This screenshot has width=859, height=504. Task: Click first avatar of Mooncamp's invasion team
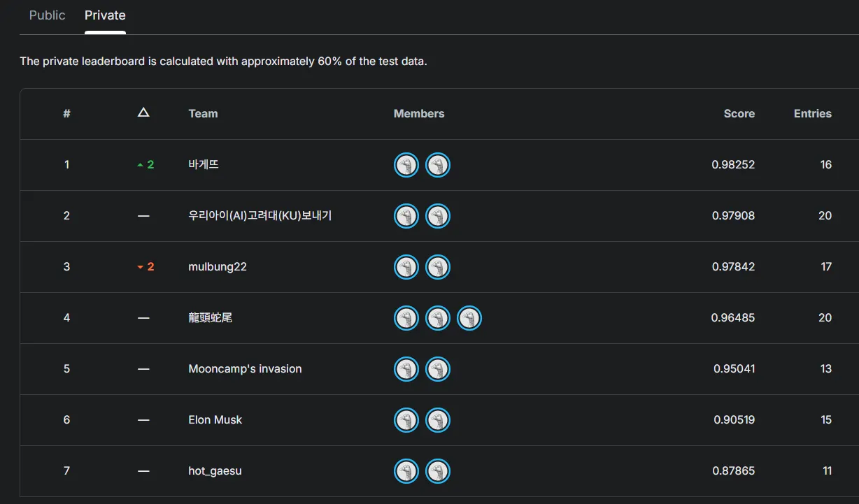pyautogui.click(x=406, y=369)
